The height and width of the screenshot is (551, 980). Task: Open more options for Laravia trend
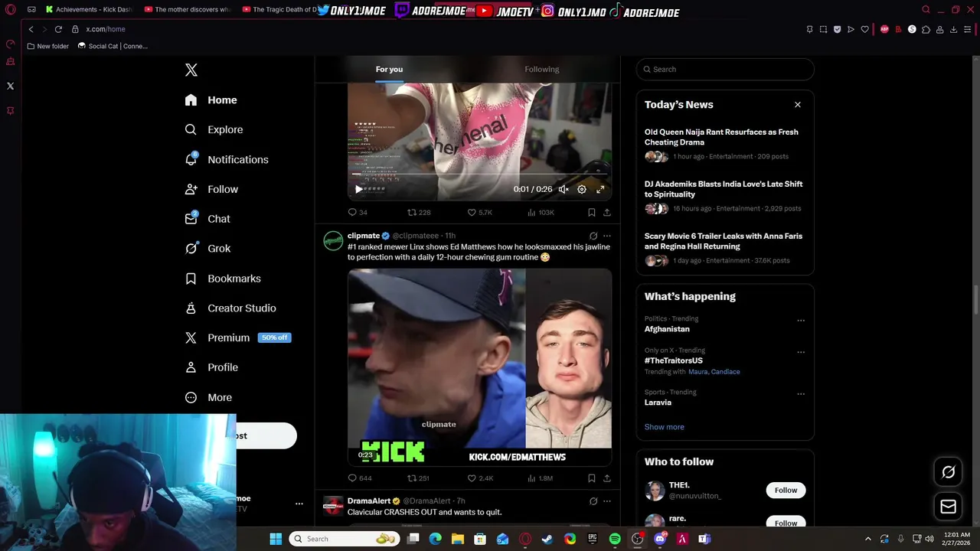tap(801, 394)
